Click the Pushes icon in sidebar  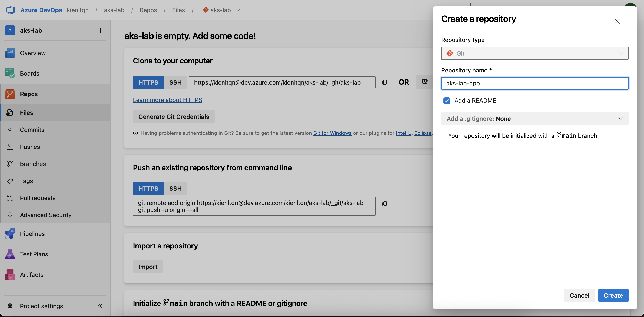click(10, 147)
